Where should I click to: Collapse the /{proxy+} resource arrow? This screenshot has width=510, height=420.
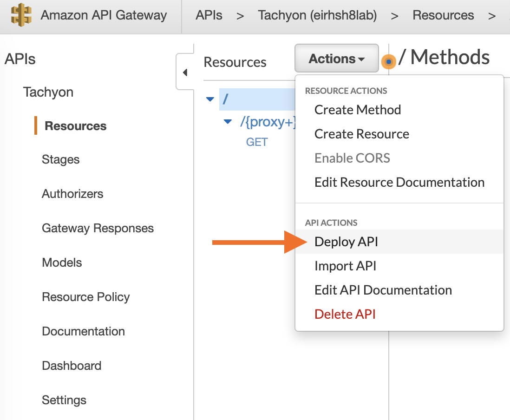click(228, 122)
